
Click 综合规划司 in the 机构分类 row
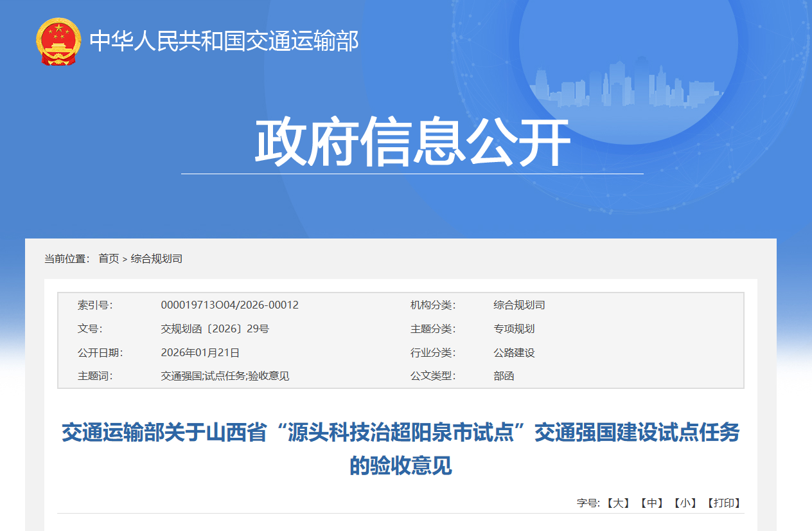[x=519, y=305]
